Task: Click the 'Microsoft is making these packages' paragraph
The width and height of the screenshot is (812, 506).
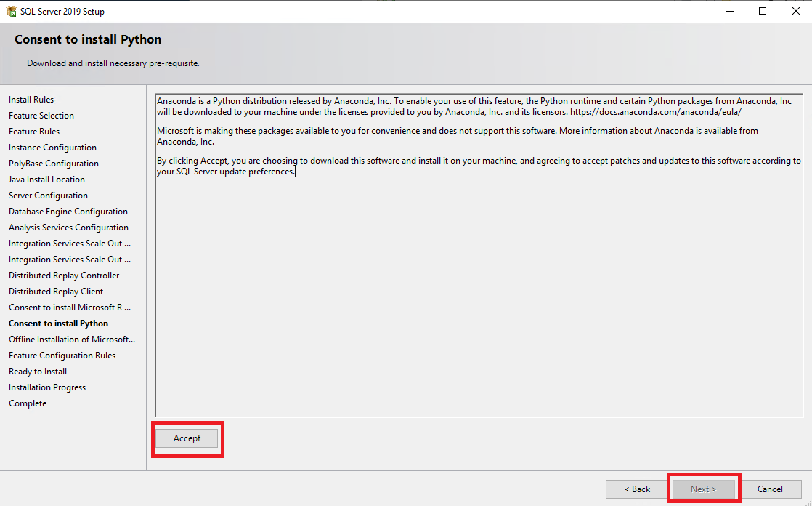Action: pos(458,137)
